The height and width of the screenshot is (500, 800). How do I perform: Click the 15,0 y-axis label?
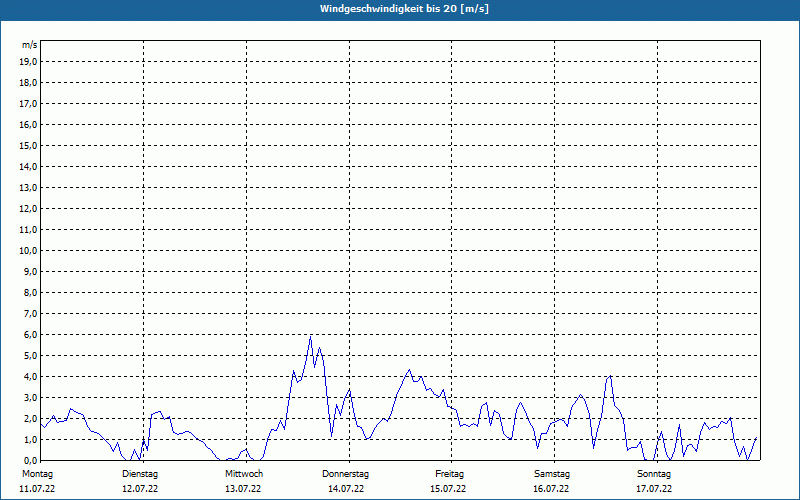click(28, 145)
